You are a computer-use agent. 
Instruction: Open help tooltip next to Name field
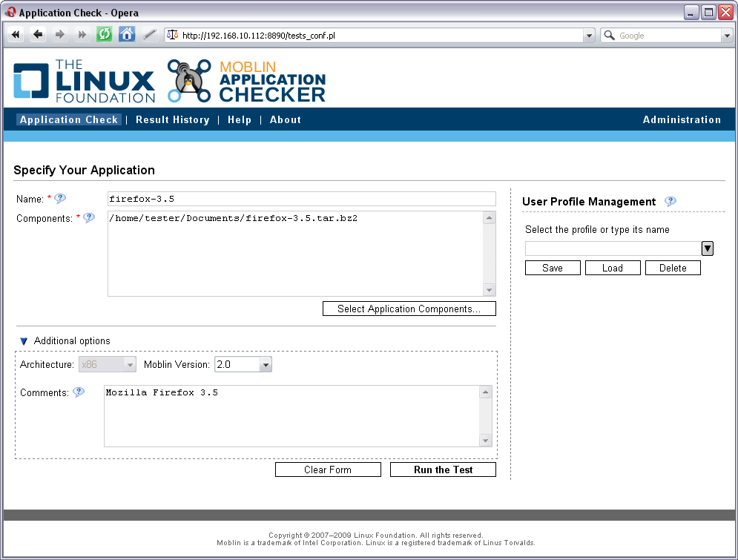coord(60,199)
